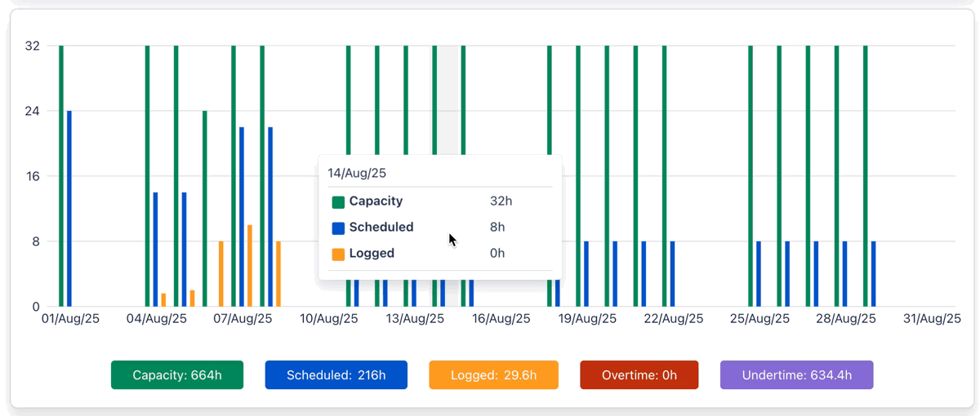Select the tallest orange Logged bar
Image resolution: width=980 pixels, height=416 pixels.
tap(250, 266)
